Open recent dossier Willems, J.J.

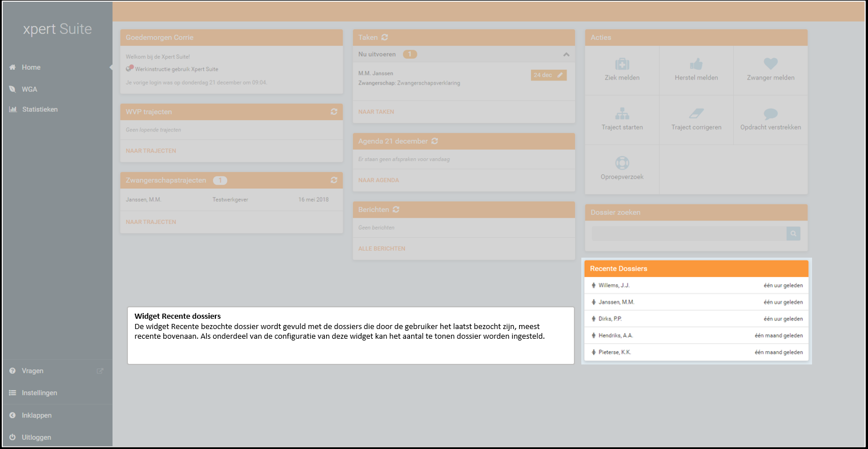pyautogui.click(x=614, y=286)
